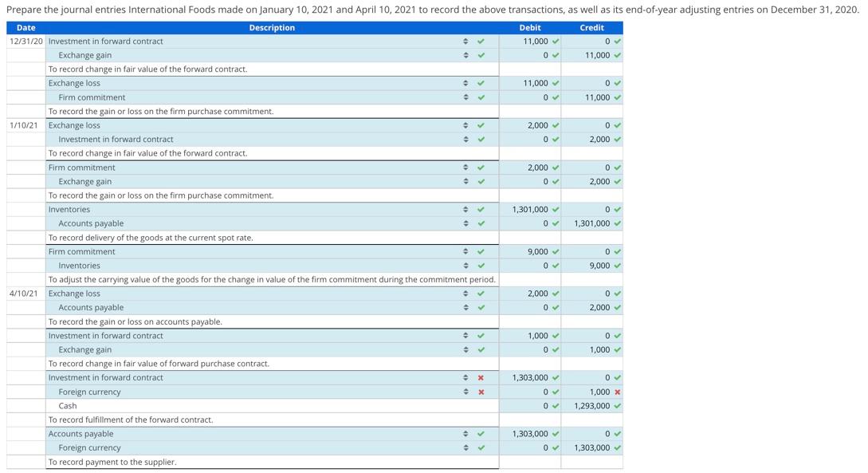Click the 1,303,000 debit field for Accounts payable
The height and width of the screenshot is (473, 868).
point(529,433)
